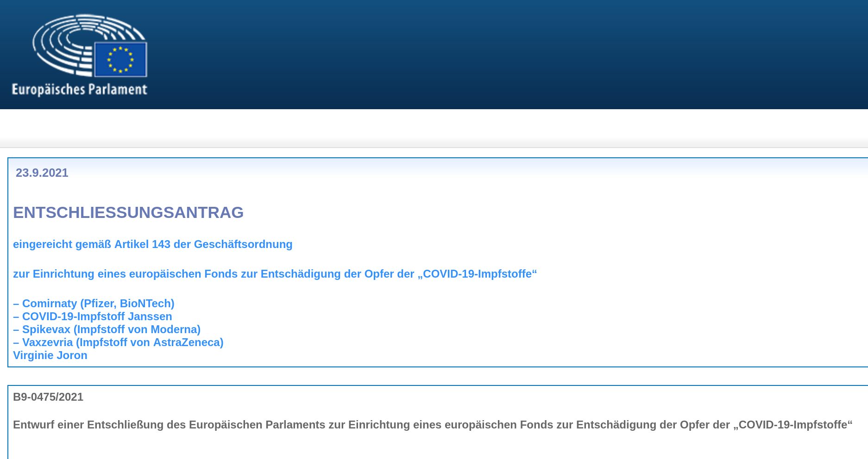Click the line 'eingereicht gemäß Artikel 143 der Geschäftsordnung'

click(153, 244)
